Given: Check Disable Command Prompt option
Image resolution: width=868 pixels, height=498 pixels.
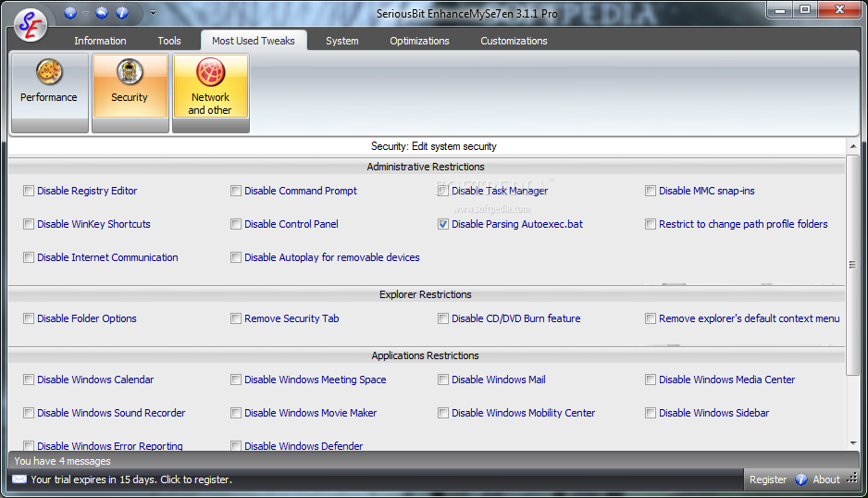Looking at the screenshot, I should tap(236, 191).
